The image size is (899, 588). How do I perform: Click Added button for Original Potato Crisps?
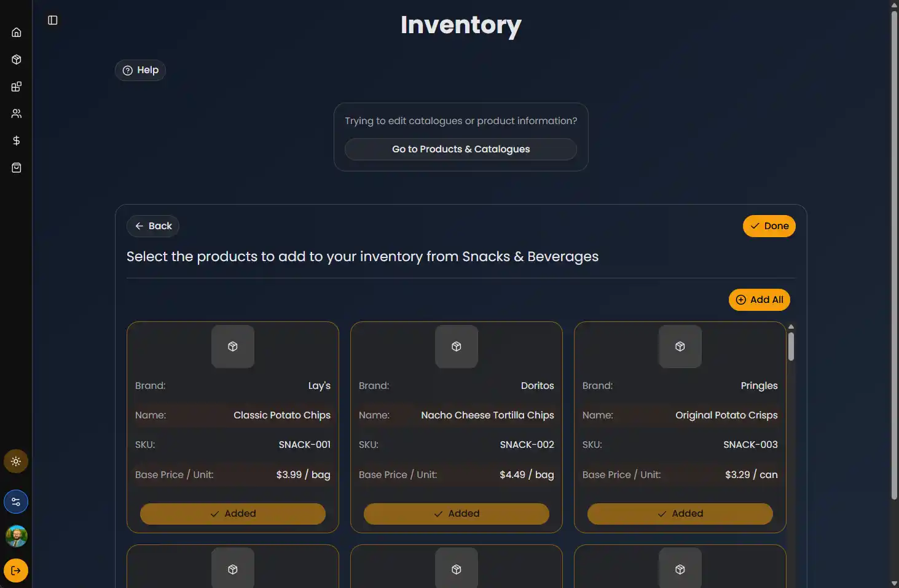[x=680, y=514]
